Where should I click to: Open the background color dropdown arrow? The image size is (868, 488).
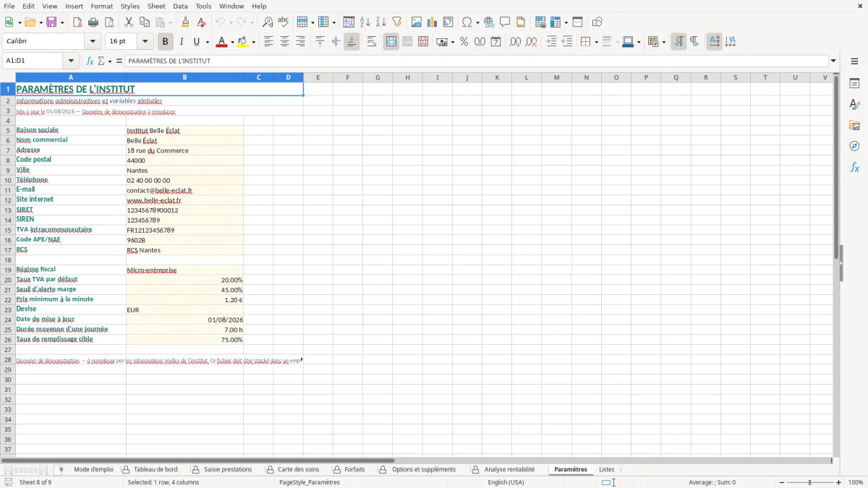[x=254, y=42]
